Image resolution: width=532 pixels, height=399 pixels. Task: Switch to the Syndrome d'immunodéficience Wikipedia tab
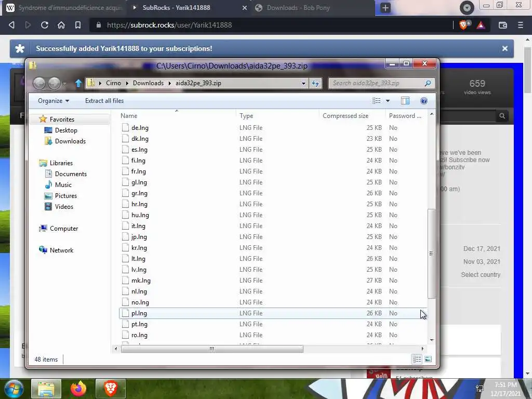point(64,7)
